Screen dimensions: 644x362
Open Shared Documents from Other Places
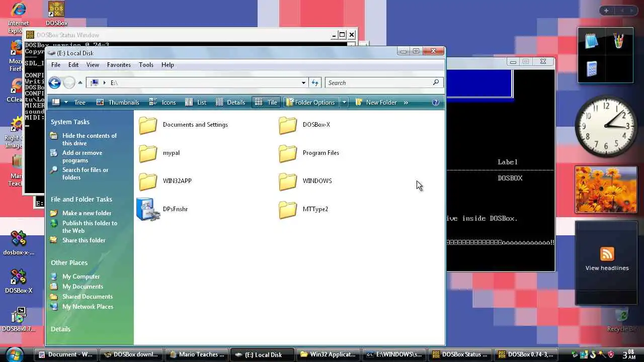(87, 297)
